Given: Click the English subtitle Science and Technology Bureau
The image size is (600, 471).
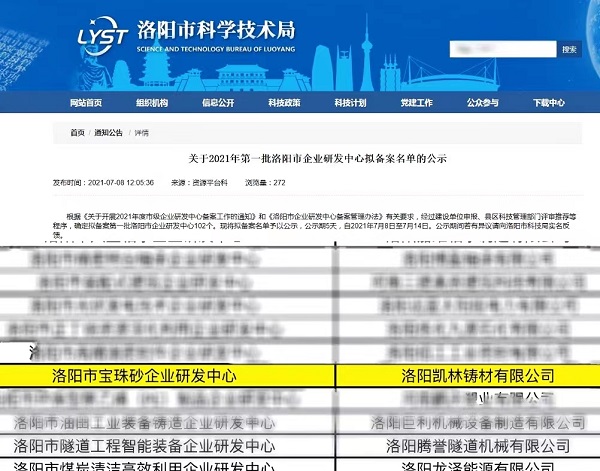Looking at the screenshot, I should 216,49.
